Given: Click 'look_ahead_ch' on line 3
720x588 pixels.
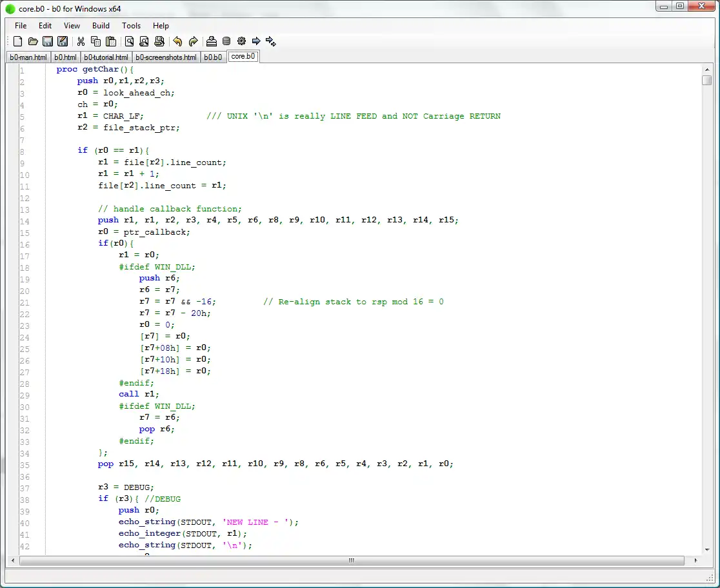Looking at the screenshot, I should 137,93.
